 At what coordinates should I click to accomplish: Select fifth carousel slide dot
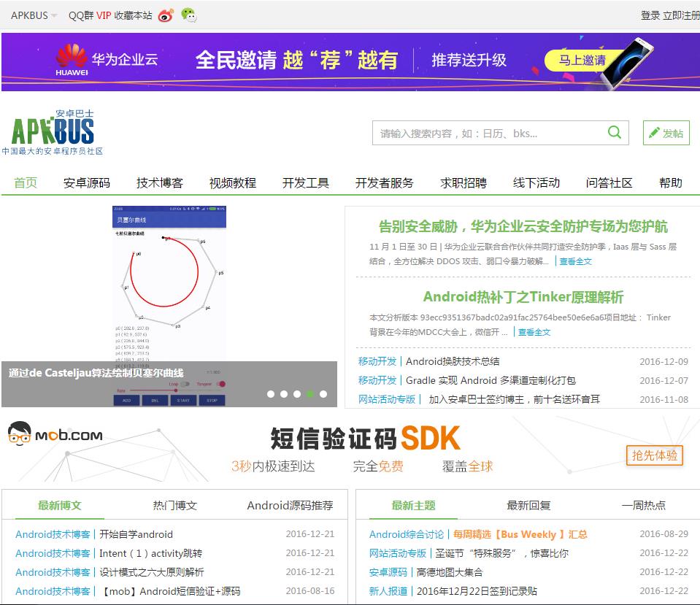tap(323, 394)
